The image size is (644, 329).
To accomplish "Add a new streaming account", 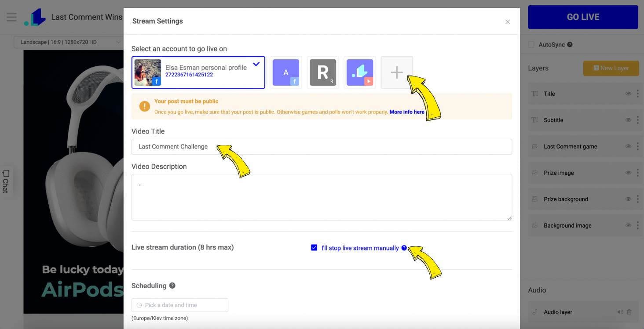I will [397, 72].
